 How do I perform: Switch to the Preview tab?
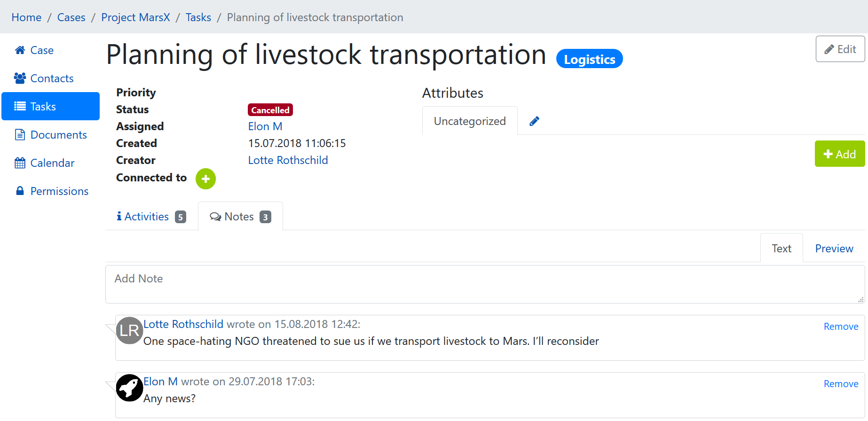[x=834, y=249]
